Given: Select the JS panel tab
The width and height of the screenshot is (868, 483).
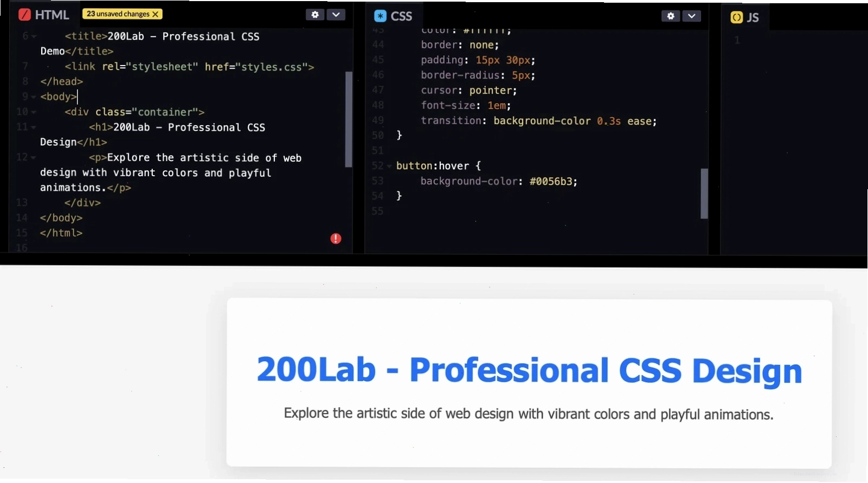Looking at the screenshot, I should click(x=745, y=17).
